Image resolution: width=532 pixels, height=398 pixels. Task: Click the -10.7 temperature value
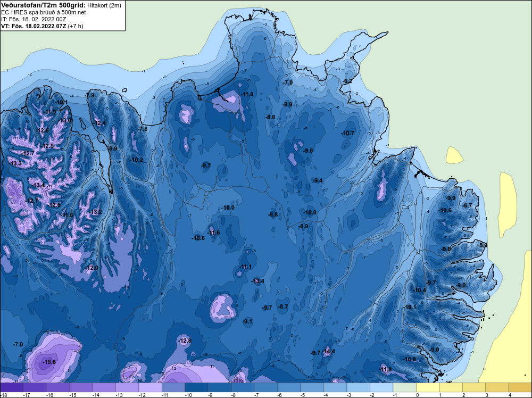(x=348, y=133)
